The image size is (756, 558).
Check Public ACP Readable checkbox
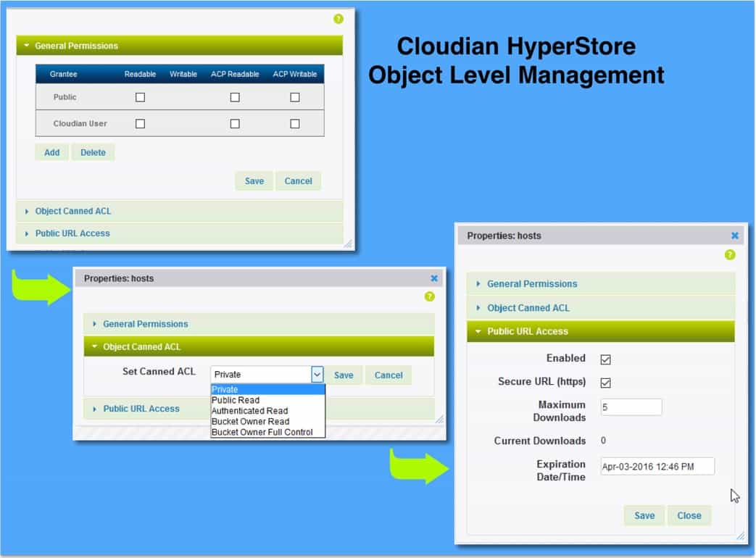[235, 97]
